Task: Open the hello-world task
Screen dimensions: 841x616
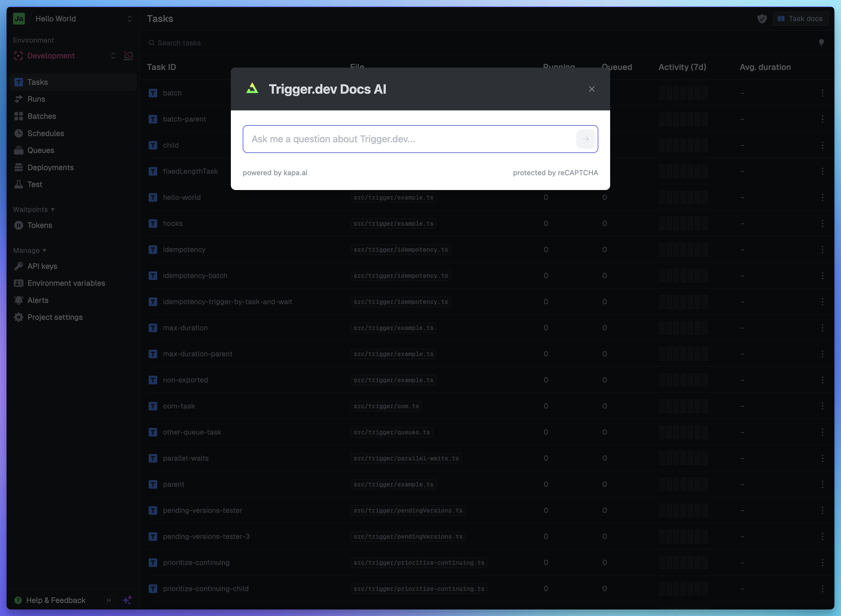Action: [x=182, y=197]
